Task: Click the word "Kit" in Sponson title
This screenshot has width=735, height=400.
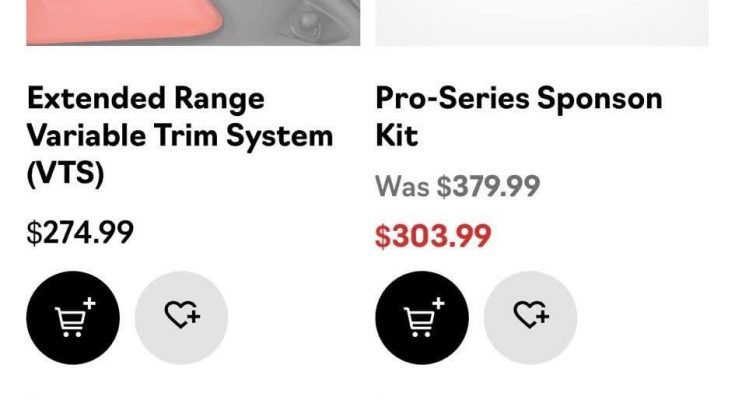Action: tap(396, 135)
